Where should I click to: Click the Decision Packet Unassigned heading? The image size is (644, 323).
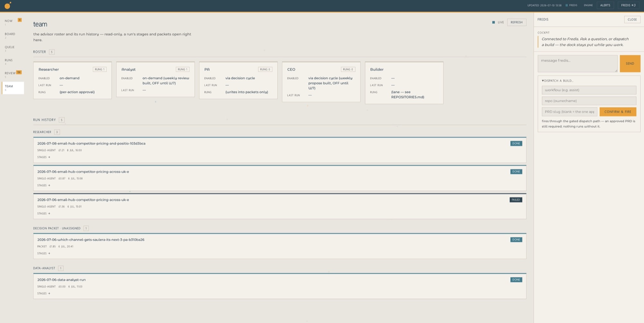click(57, 228)
